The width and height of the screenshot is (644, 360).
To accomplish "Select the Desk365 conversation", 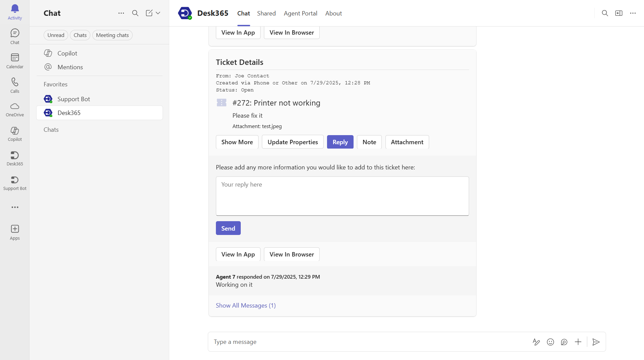I will 99,113.
